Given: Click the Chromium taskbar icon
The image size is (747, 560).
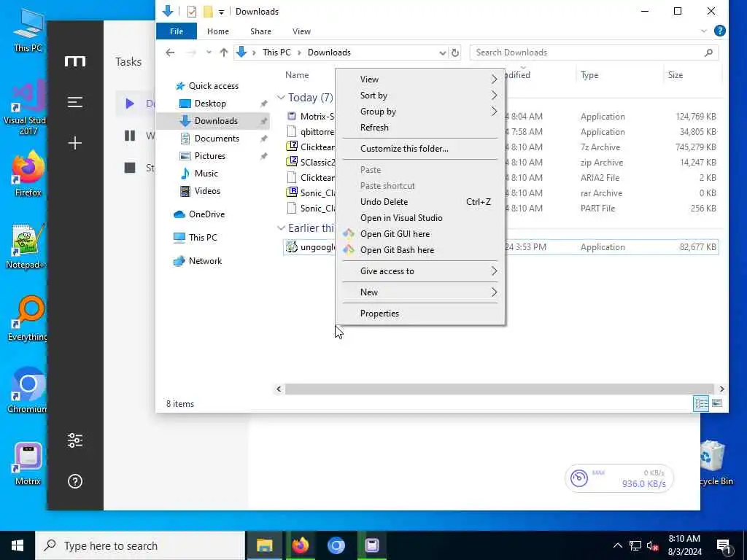Looking at the screenshot, I should coord(336,545).
